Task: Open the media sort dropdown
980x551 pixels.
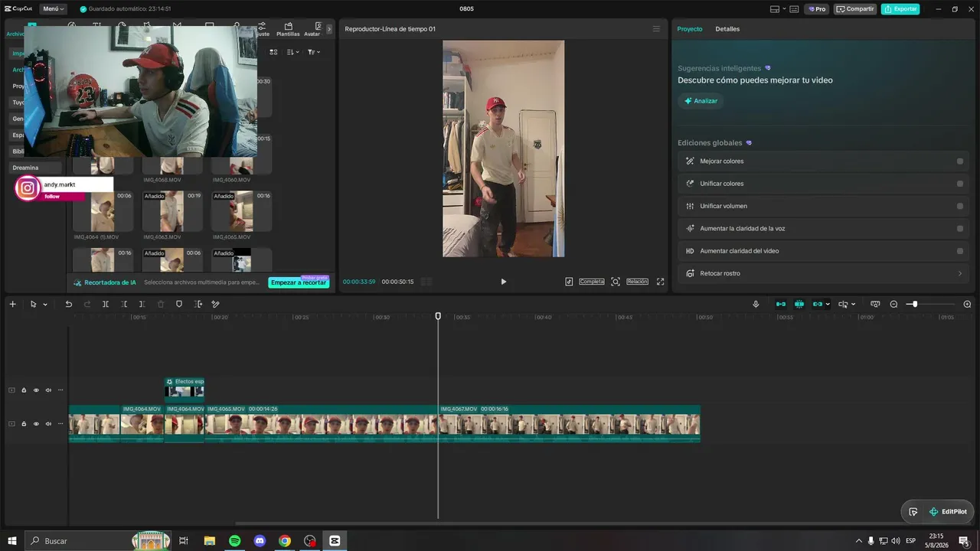Action: (293, 52)
